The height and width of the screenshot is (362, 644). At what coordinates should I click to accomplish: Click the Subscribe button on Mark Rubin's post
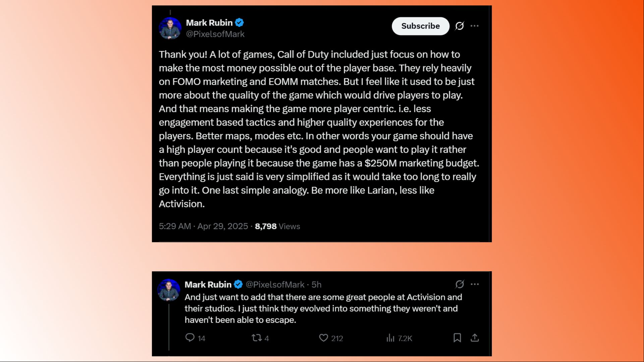pos(420,26)
